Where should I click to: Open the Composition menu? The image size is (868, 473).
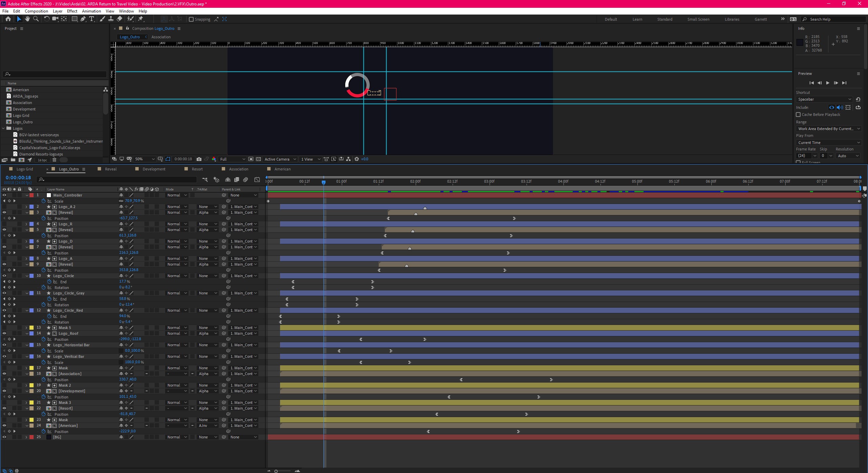[36, 11]
